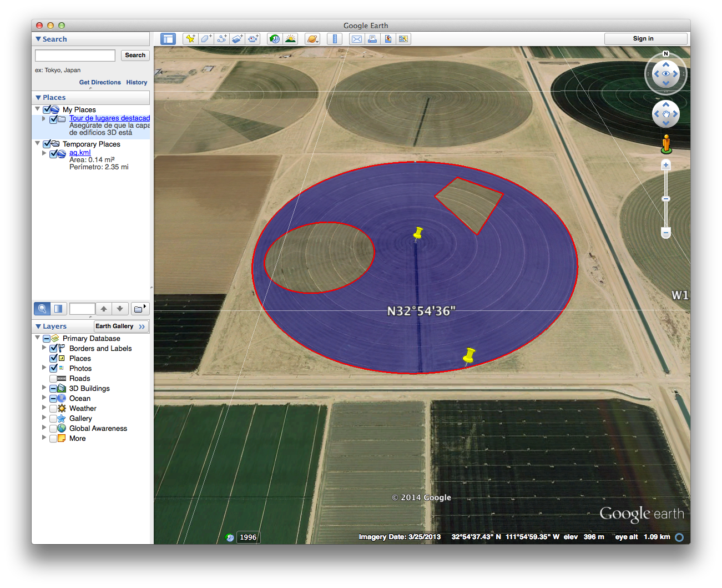Enable the Roads layer
The width and height of the screenshot is (722, 588).
(53, 378)
